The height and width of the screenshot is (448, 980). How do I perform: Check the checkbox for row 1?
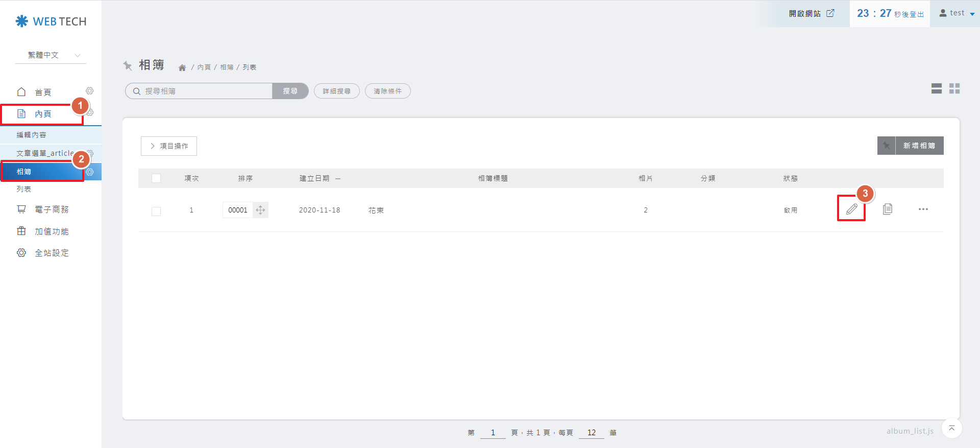[156, 211]
